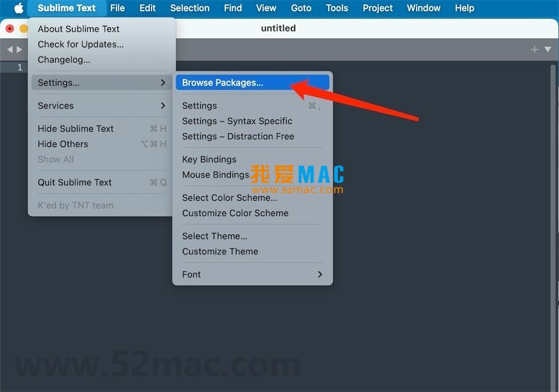Open Settings – Syntax Specific

(x=237, y=121)
